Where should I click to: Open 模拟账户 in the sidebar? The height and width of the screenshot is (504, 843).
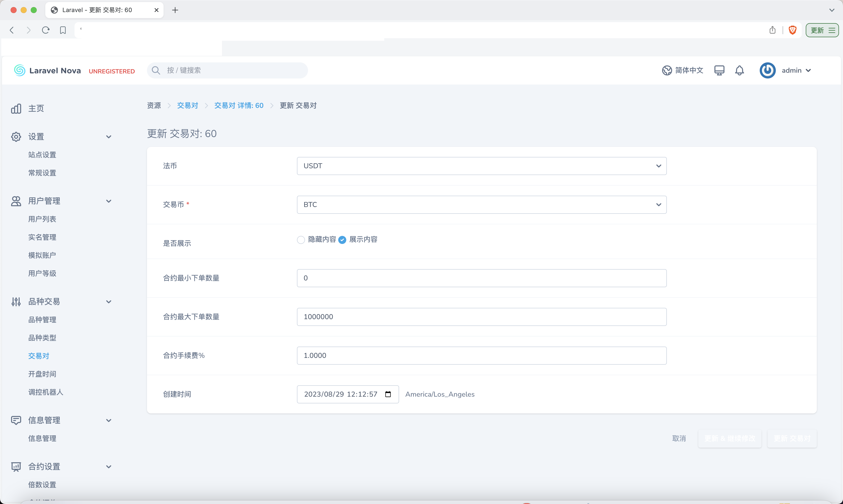[x=42, y=256]
